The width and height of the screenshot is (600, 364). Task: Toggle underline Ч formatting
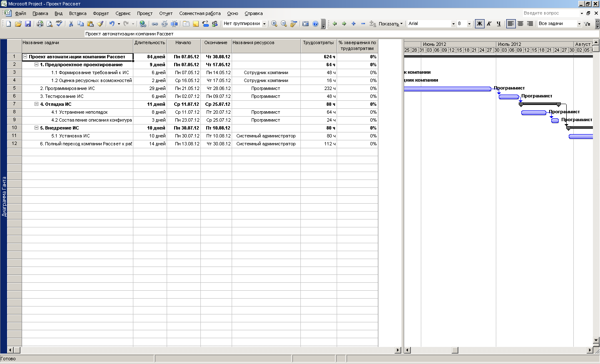tap(498, 24)
